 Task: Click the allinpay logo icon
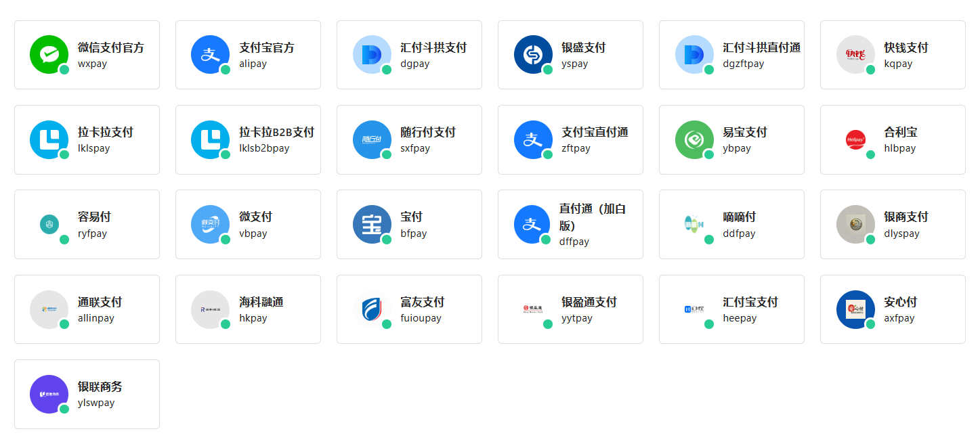(x=49, y=309)
